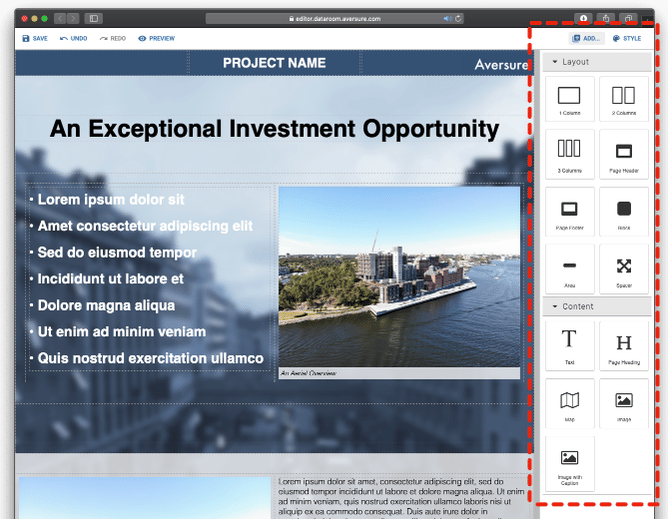The height and width of the screenshot is (519, 668).
Task: Select the Aversure logo text
Action: [501, 65]
